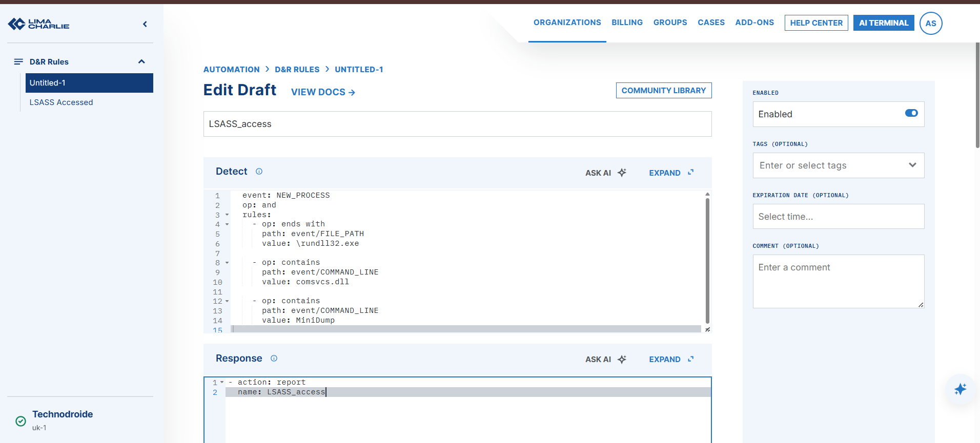Screen dimensions: 980x443
Task: Collapse the sidebar with the left chevron
Action: [145, 24]
